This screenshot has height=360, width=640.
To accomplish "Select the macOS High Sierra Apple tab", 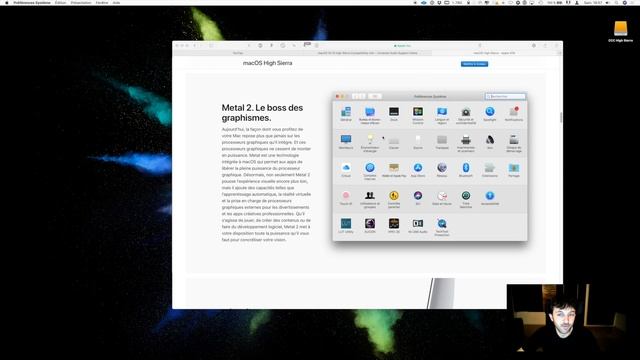I will click(495, 53).
